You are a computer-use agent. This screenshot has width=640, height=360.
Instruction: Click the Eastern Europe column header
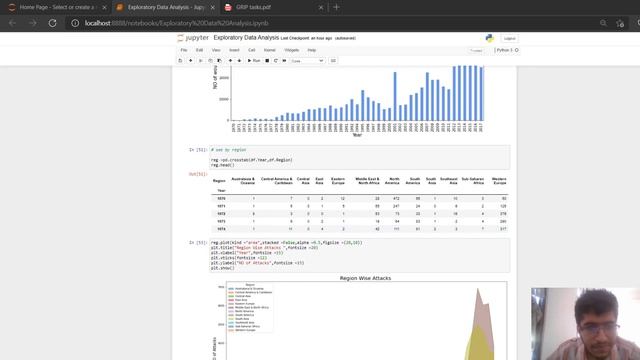pos(338,181)
